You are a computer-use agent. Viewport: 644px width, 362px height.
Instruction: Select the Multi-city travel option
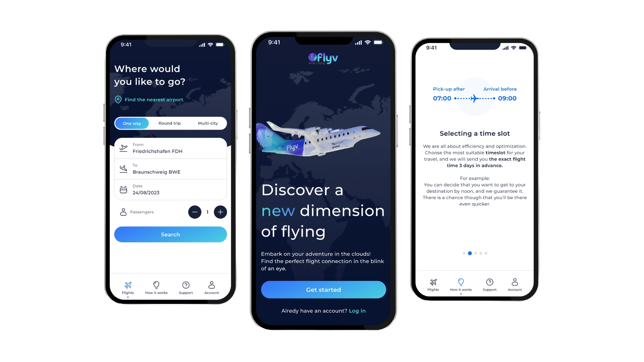point(207,123)
